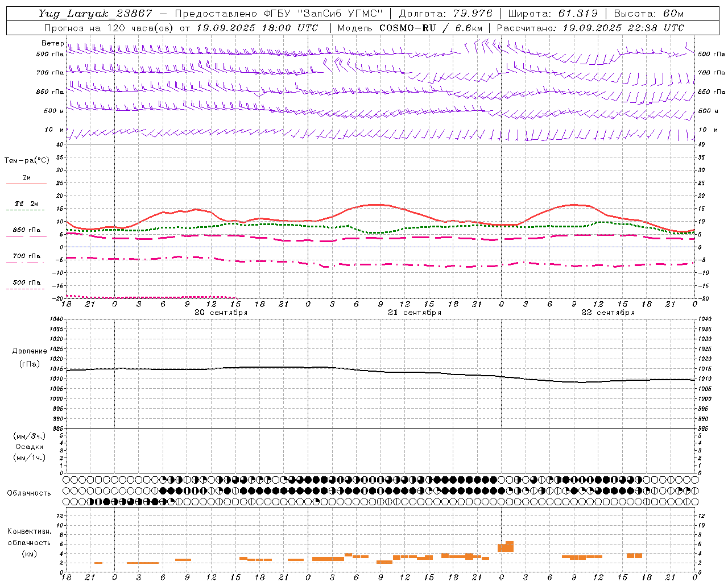Click the Ветер wind panel label
728x582 pixels.
point(52,43)
